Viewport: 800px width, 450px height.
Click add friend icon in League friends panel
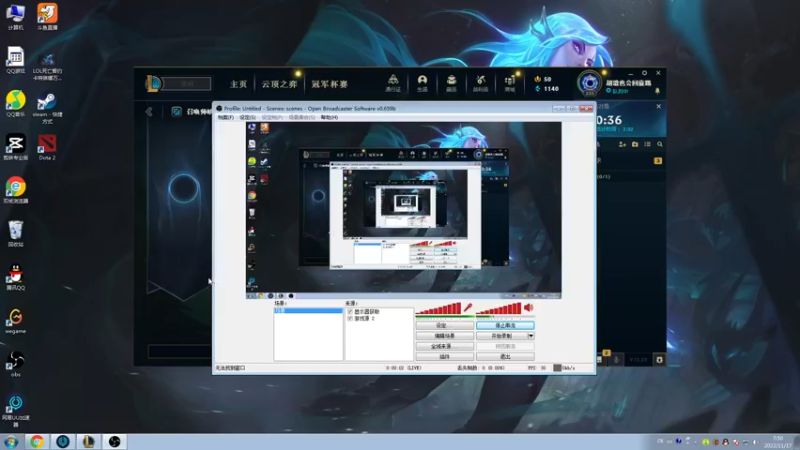point(622,144)
